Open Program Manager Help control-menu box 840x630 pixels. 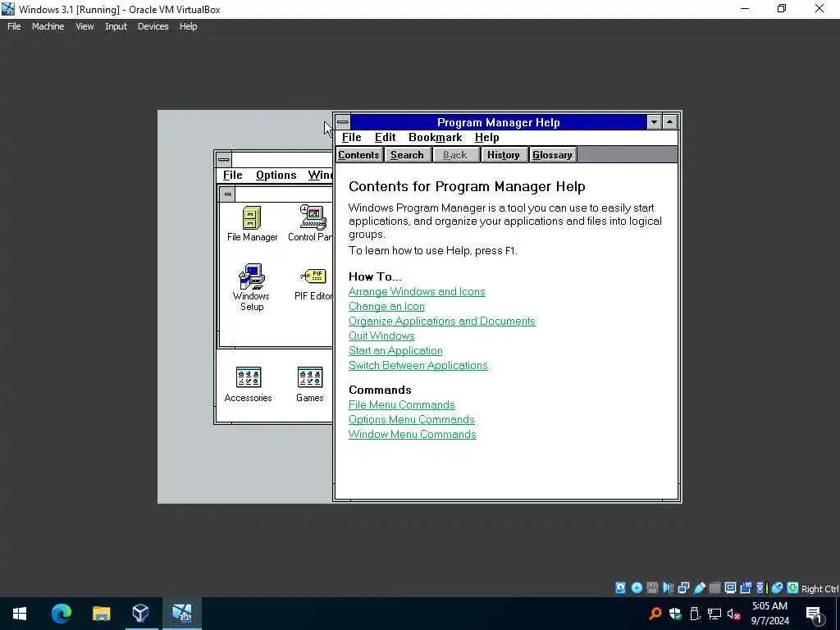(343, 121)
